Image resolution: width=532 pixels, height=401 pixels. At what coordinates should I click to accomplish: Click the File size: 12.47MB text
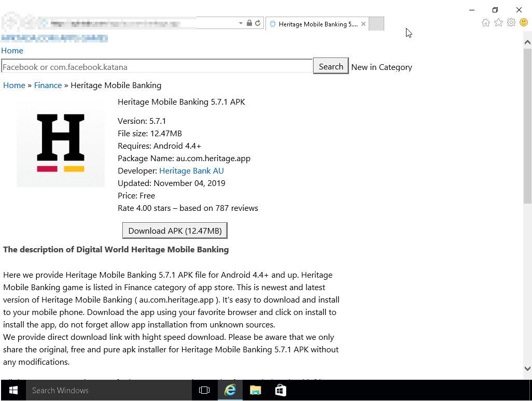tap(150, 134)
